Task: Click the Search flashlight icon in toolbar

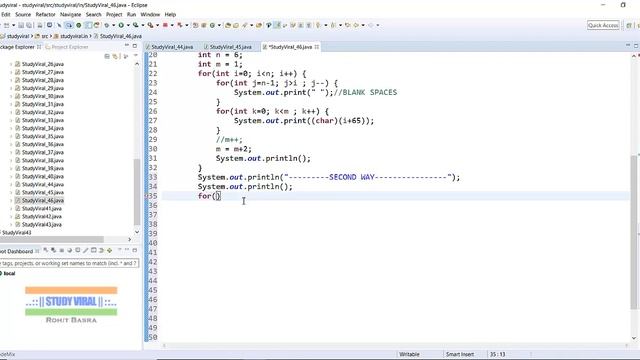Action: point(244,25)
